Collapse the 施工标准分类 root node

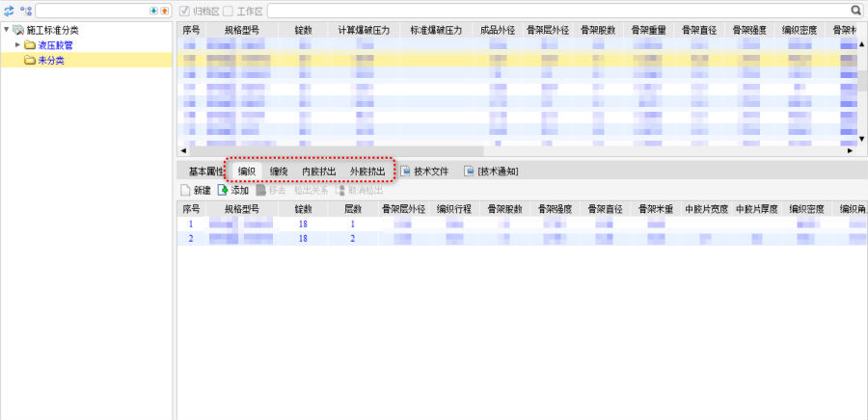pyautogui.click(x=6, y=30)
